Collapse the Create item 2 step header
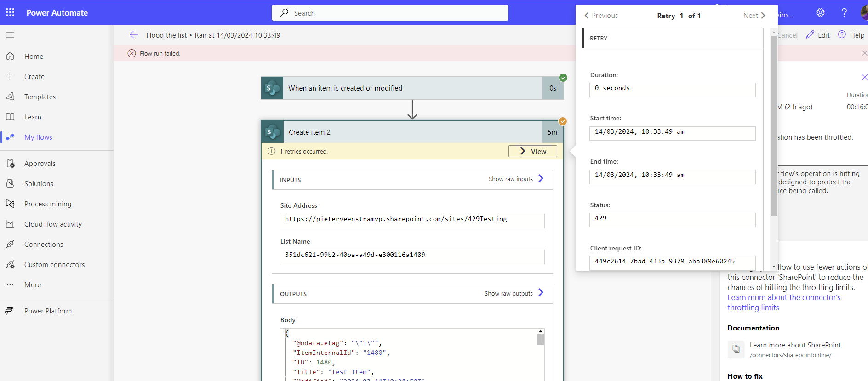The width and height of the screenshot is (868, 381). point(412,132)
